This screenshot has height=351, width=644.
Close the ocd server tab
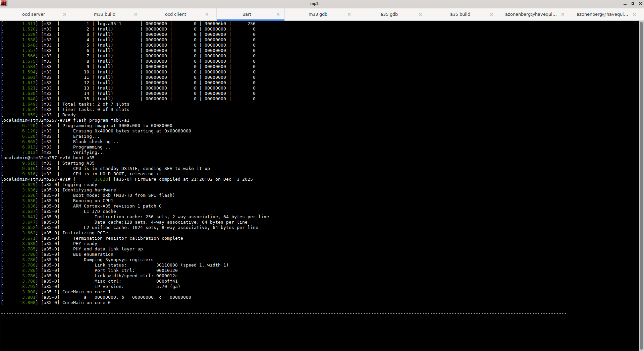pos(65,14)
